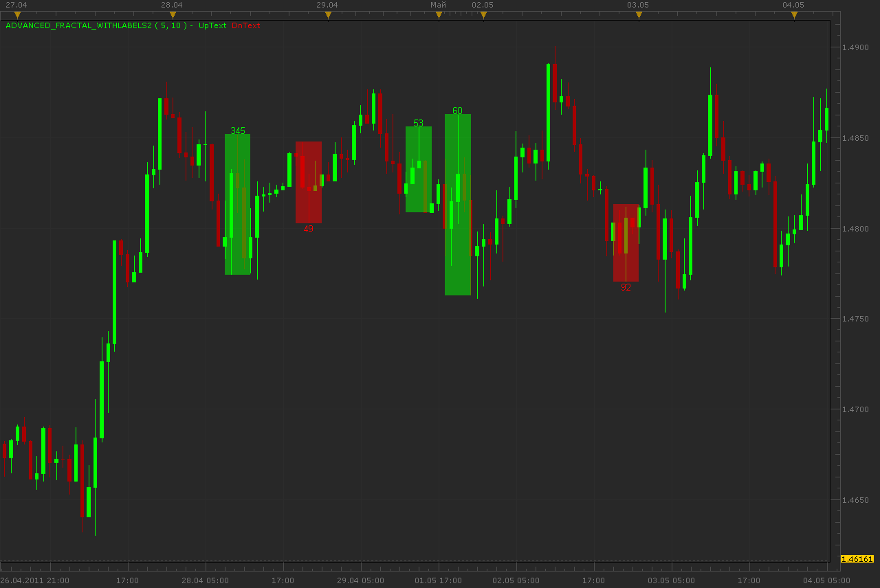Click the green fractal zone labeled 53
This screenshot has width=880, height=588.
coord(419,169)
